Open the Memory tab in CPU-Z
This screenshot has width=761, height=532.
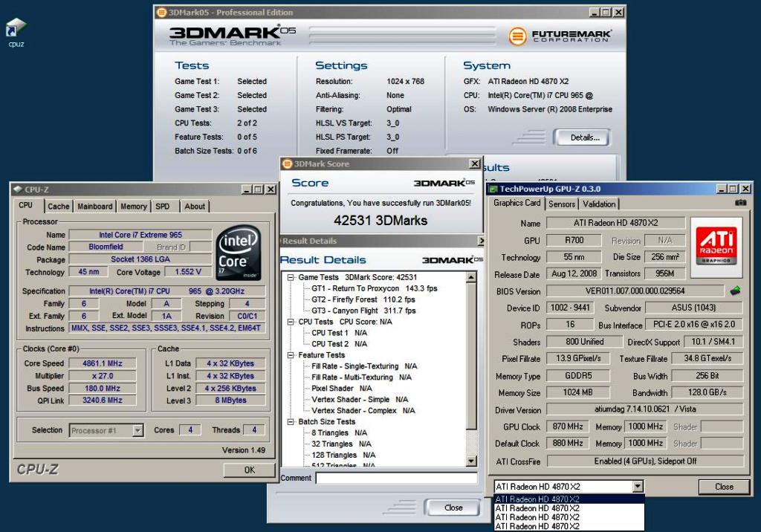(134, 207)
